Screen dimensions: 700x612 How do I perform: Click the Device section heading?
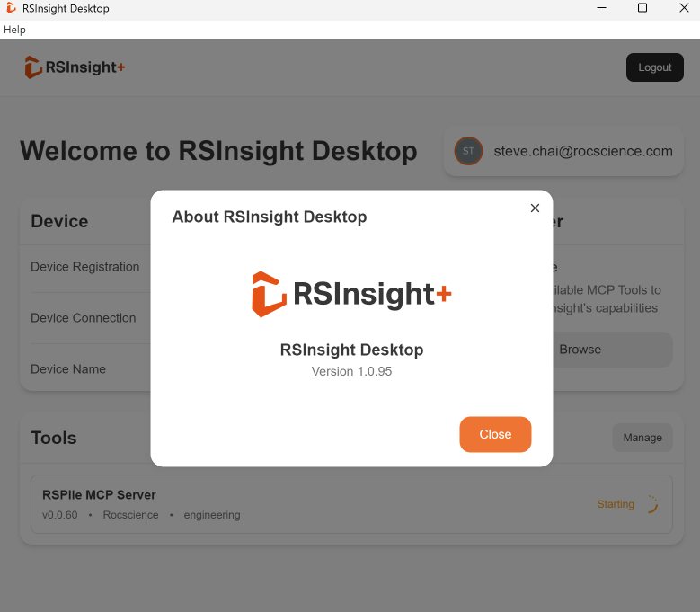click(x=59, y=221)
